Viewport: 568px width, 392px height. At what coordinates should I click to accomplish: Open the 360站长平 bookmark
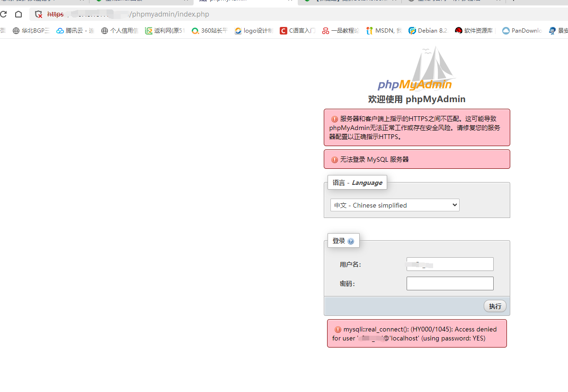(209, 31)
